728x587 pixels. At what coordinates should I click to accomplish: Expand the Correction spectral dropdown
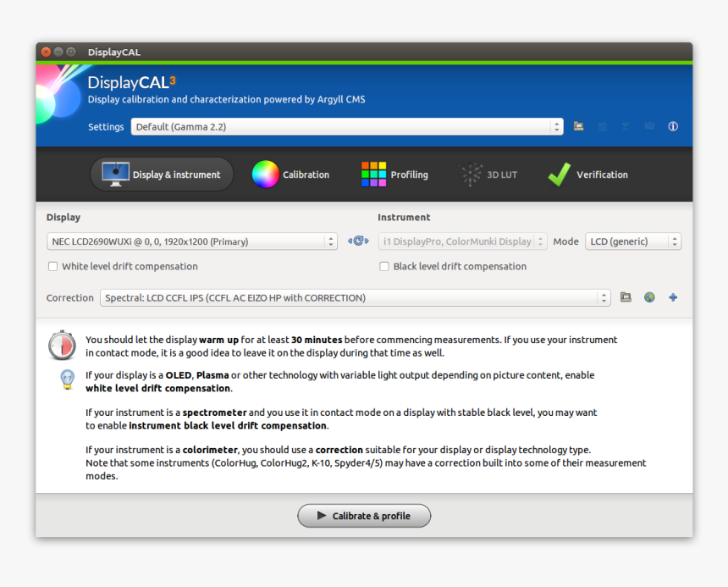click(x=354, y=297)
